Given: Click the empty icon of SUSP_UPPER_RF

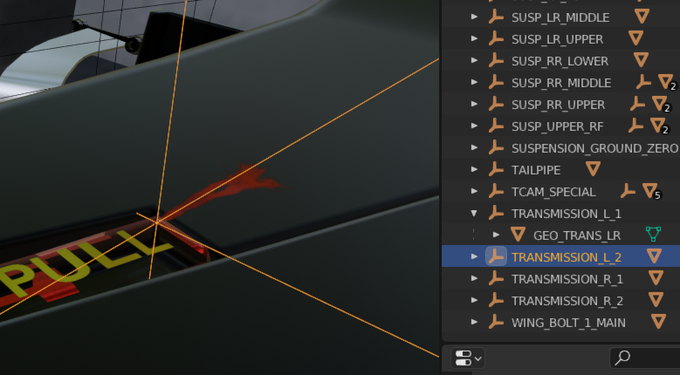Looking at the screenshot, I should click(496, 126).
